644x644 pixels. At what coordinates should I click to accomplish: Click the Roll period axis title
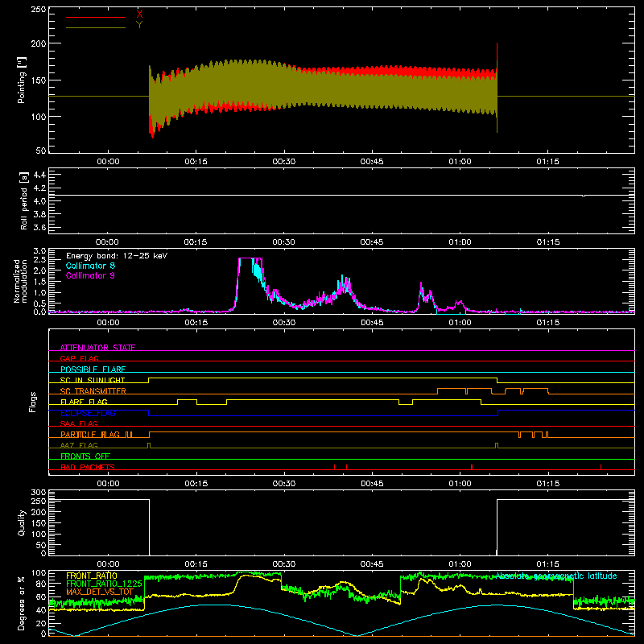[24, 200]
